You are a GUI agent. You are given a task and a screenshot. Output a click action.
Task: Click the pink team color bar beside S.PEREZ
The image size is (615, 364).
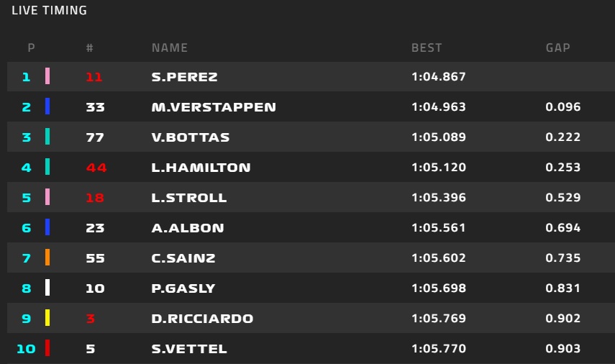(x=47, y=76)
